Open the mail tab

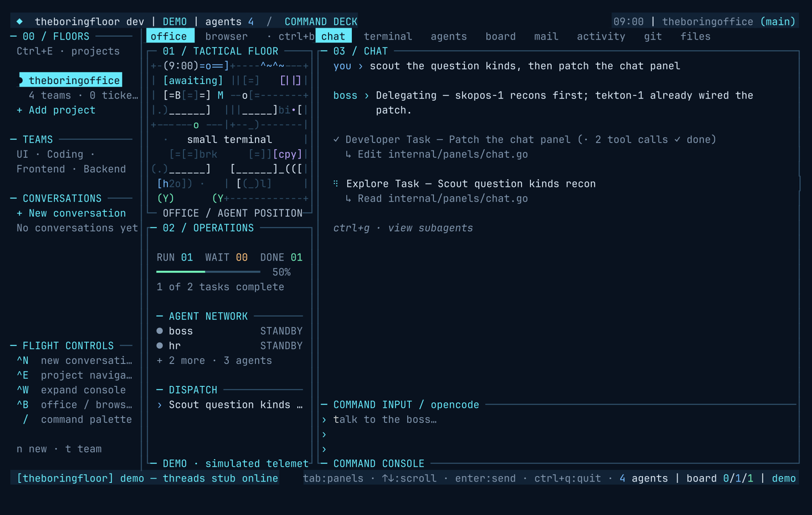(546, 36)
